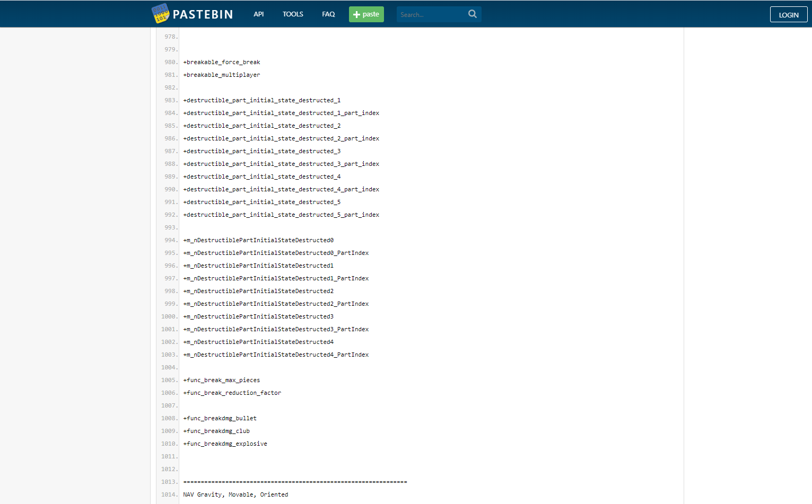
Task: Click line number 1000 in the gutter
Action: [169, 317]
